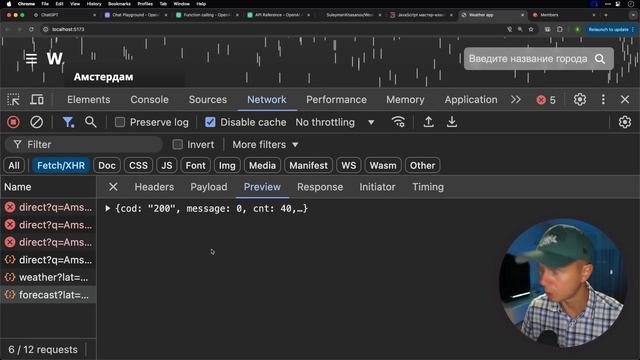Toggle the device toolbar icon
The height and width of the screenshot is (360, 640).
37,100
